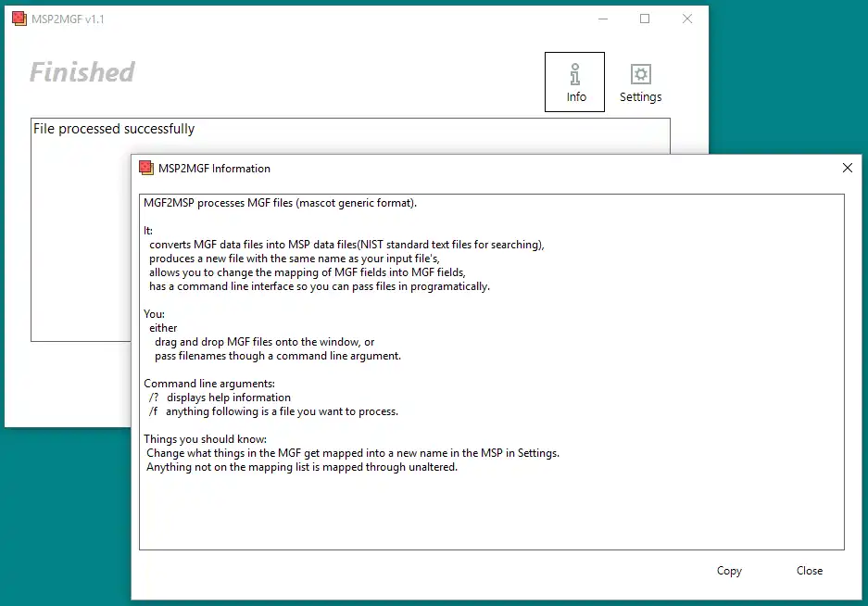Click the 'File processed successfully' log text
Image resolution: width=868 pixels, height=606 pixels.
point(114,129)
